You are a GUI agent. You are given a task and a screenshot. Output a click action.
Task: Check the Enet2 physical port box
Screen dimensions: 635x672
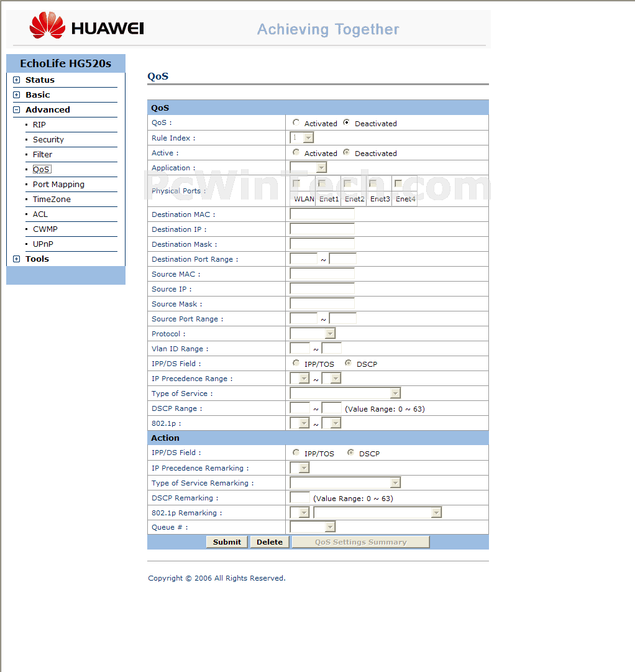pos(347,183)
